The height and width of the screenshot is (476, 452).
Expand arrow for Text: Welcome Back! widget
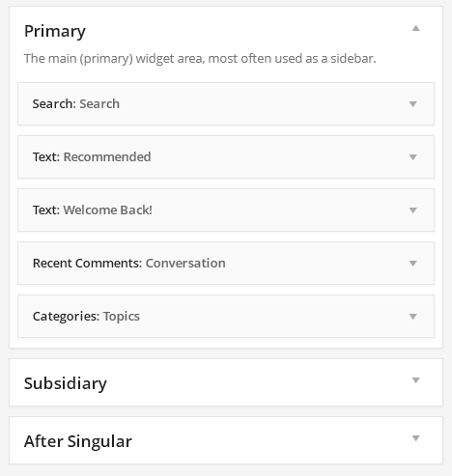(x=412, y=210)
